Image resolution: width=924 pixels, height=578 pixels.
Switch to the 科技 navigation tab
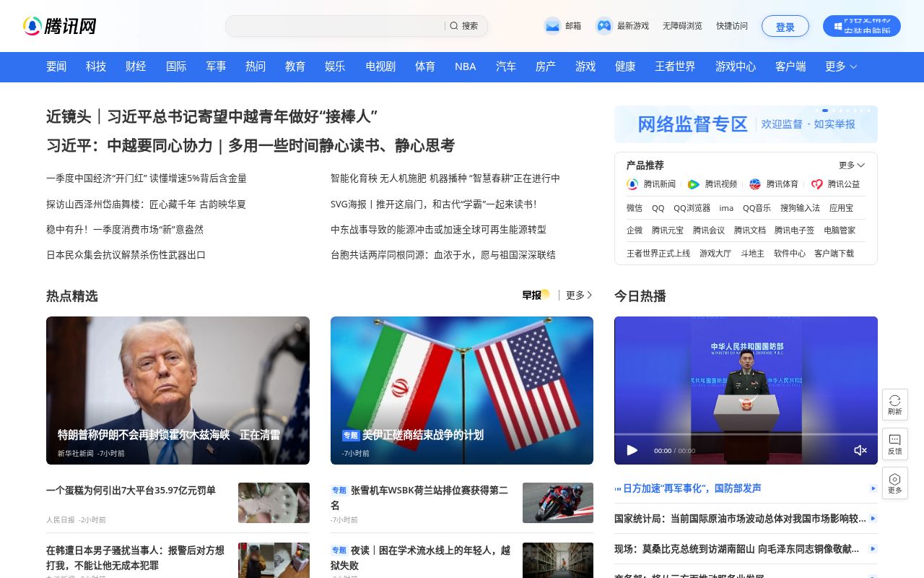[96, 66]
